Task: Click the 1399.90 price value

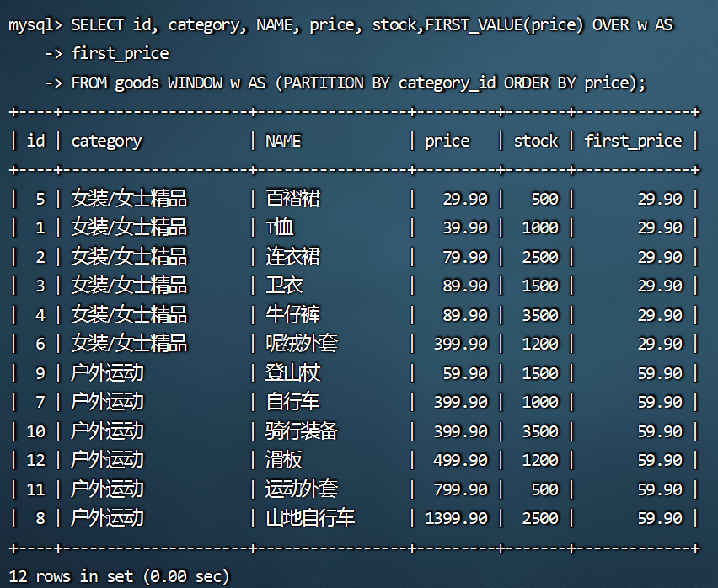Action: pos(457,518)
